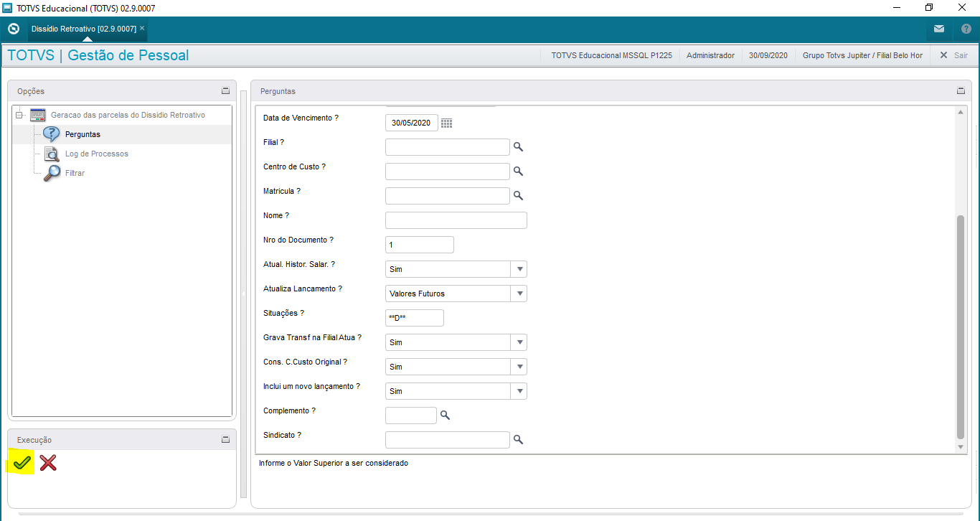
Task: Click the Informe o Valor Superior help text
Action: pos(334,463)
